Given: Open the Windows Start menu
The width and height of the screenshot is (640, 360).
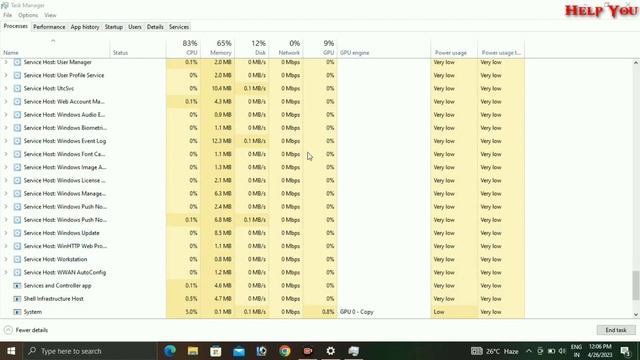Looking at the screenshot, I should [11, 351].
